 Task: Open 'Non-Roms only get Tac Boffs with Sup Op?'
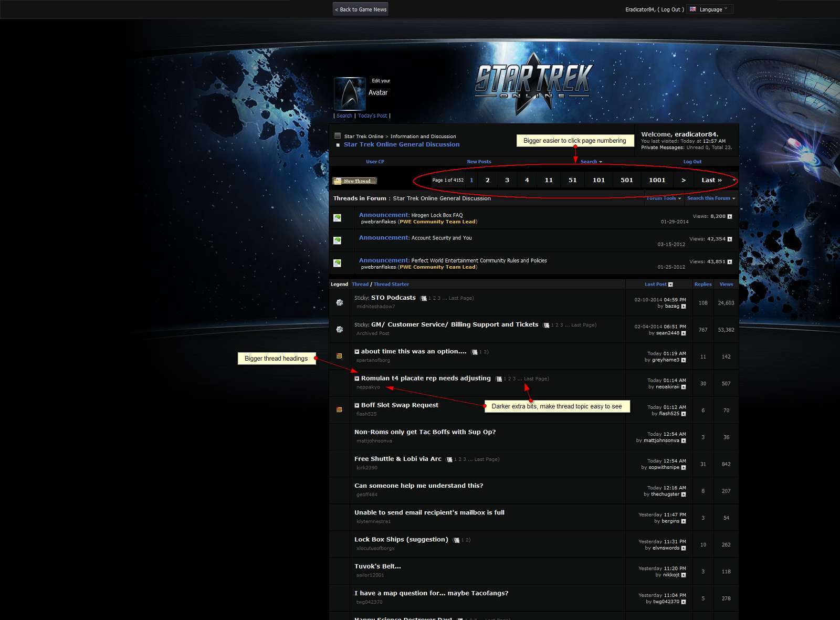click(x=425, y=432)
